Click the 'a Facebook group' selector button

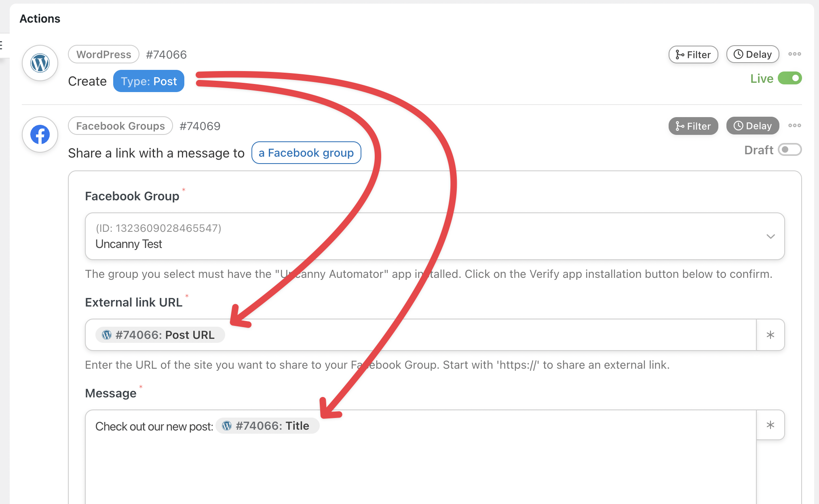[x=306, y=153]
